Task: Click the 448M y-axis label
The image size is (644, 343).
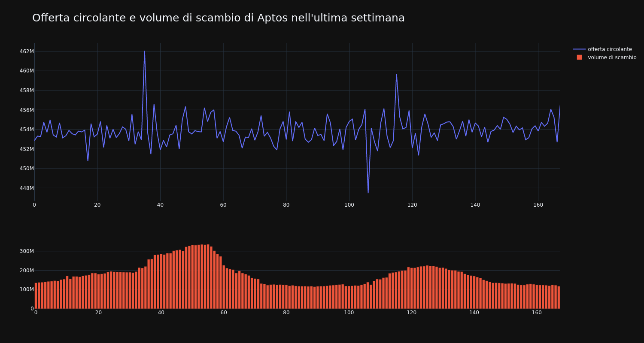Action: point(27,188)
